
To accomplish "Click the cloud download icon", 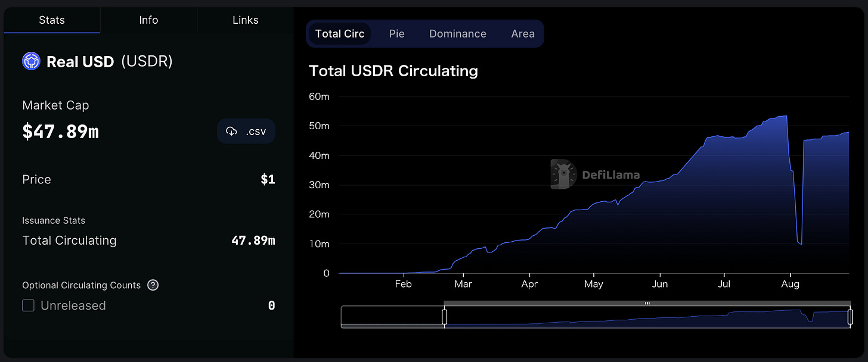I will (x=231, y=132).
